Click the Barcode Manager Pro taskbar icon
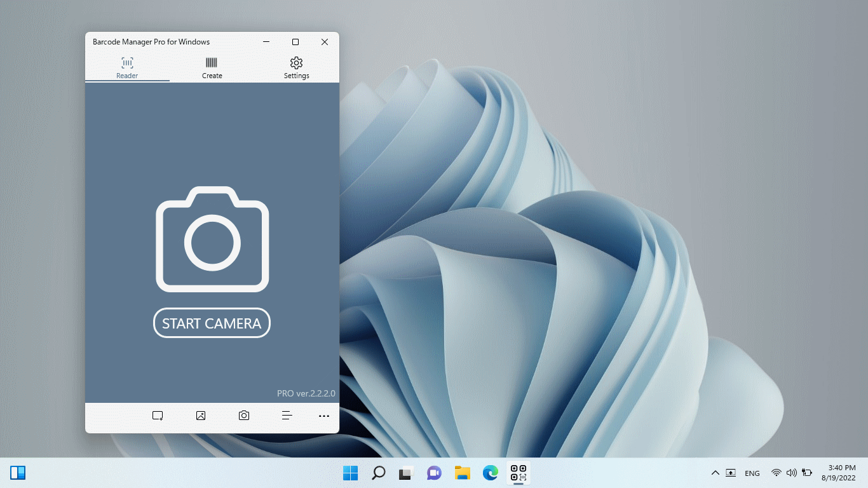The image size is (868, 488). click(518, 473)
